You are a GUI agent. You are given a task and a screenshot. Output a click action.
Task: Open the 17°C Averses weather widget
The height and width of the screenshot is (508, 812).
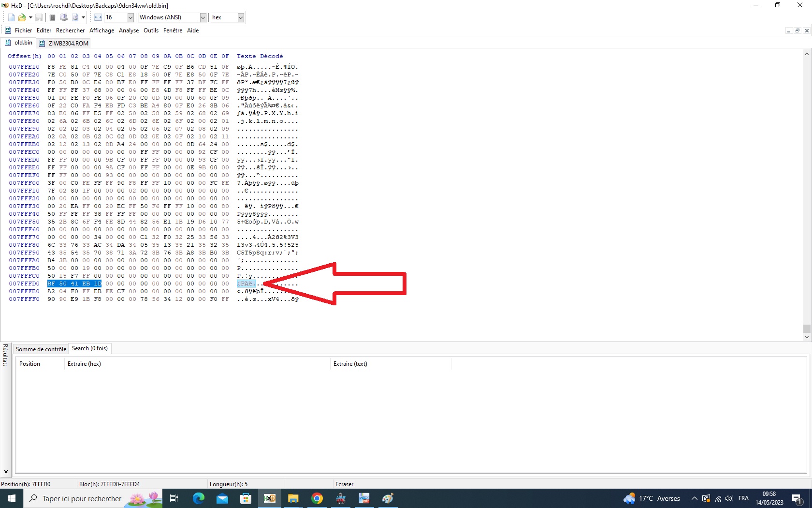point(652,498)
